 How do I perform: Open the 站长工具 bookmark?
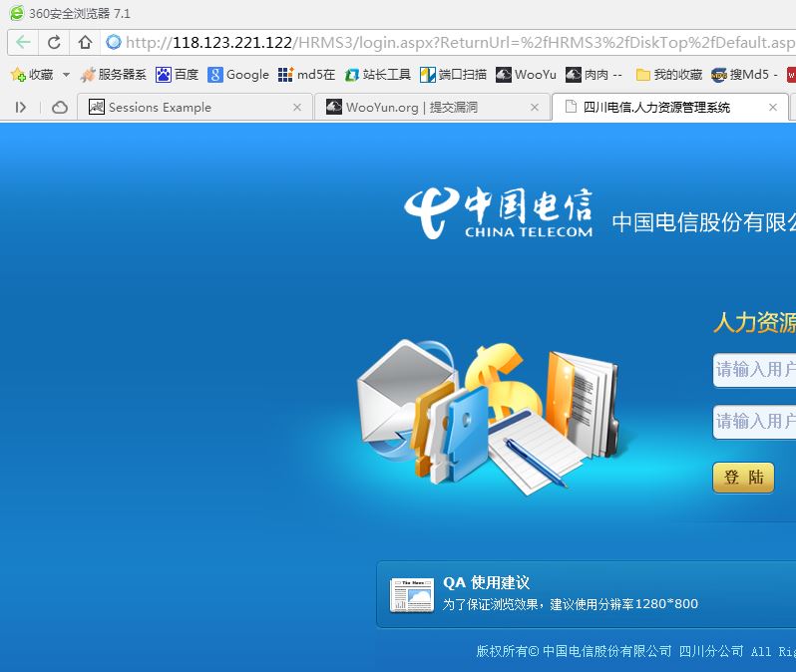coord(377,75)
